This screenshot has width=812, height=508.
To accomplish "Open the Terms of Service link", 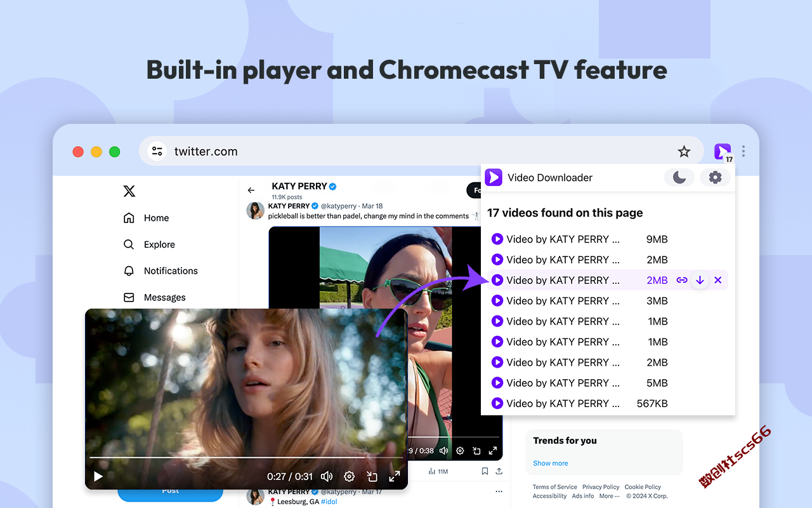I will (555, 487).
